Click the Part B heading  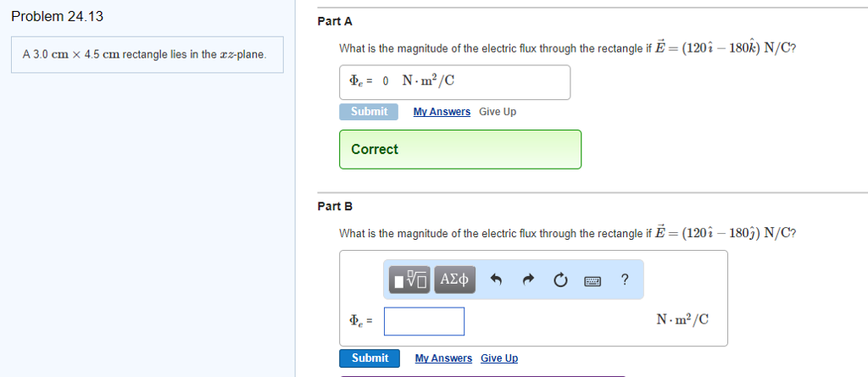[x=334, y=207]
